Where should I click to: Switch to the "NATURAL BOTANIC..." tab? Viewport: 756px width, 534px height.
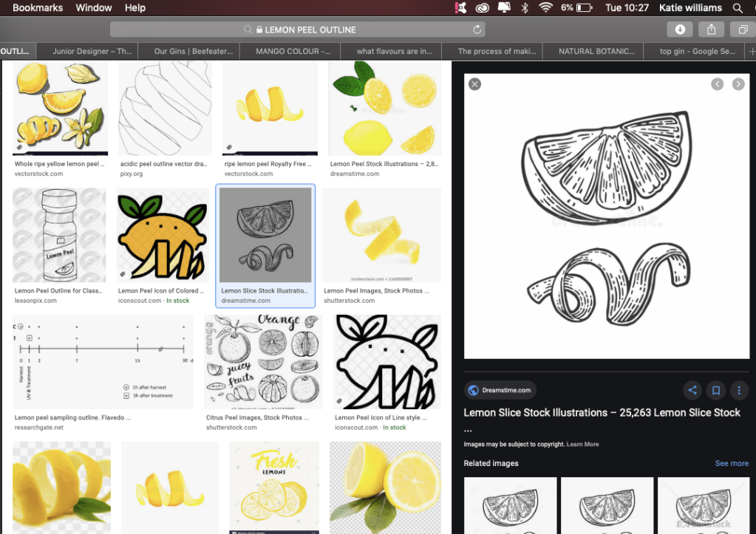click(596, 51)
